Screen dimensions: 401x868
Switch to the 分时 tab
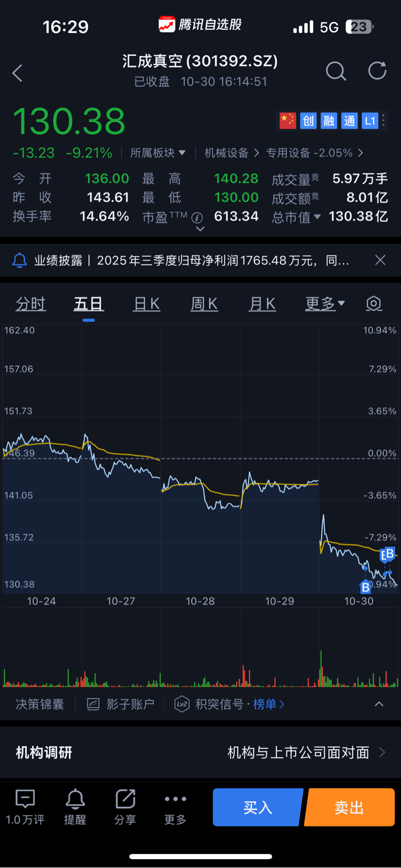pyautogui.click(x=31, y=303)
